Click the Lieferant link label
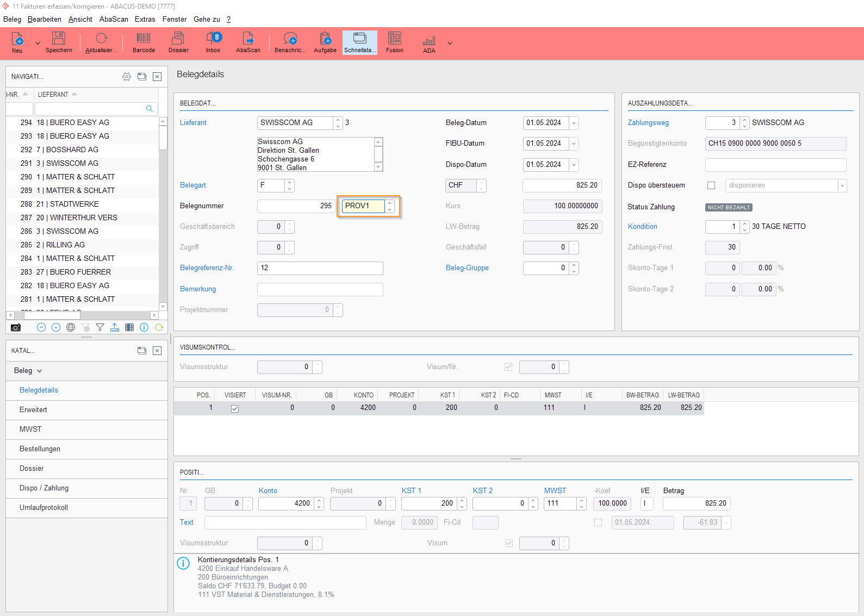This screenshot has width=864, height=616. [193, 123]
